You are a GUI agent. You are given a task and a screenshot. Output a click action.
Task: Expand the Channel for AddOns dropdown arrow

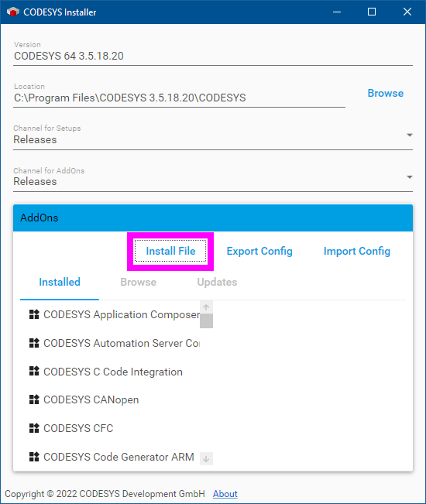coord(410,177)
